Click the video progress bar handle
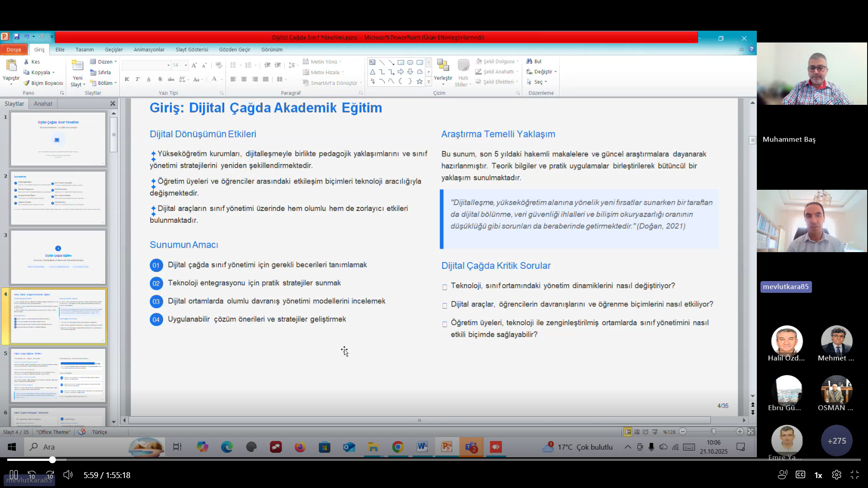 tap(52, 460)
